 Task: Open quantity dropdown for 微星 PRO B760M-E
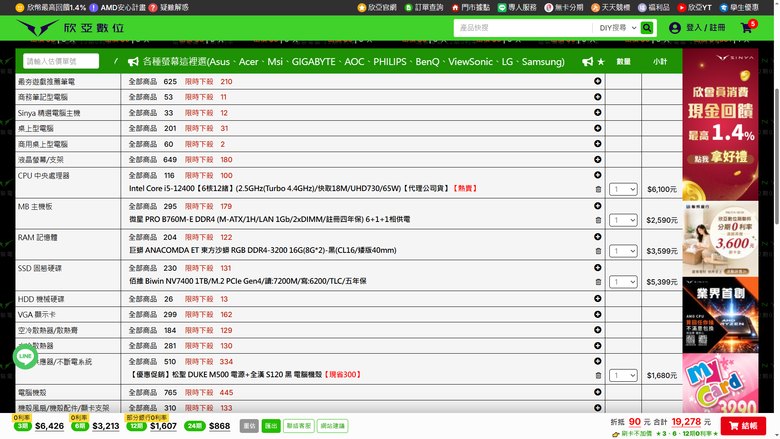[623, 220]
